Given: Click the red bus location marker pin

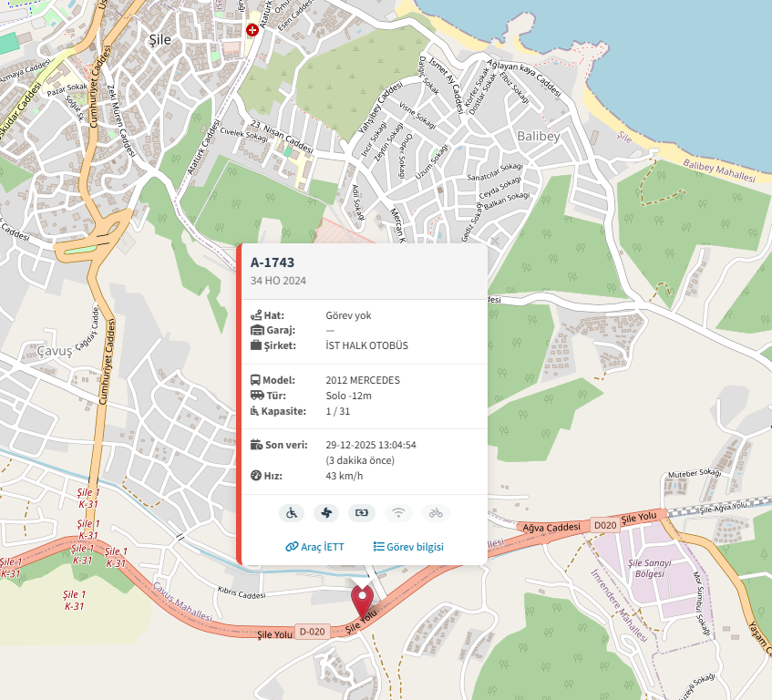Looking at the screenshot, I should (363, 602).
